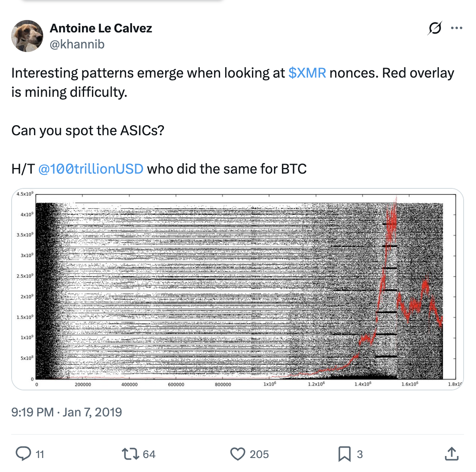
Task: Open the profile avatar photo
Action: pos(27,36)
